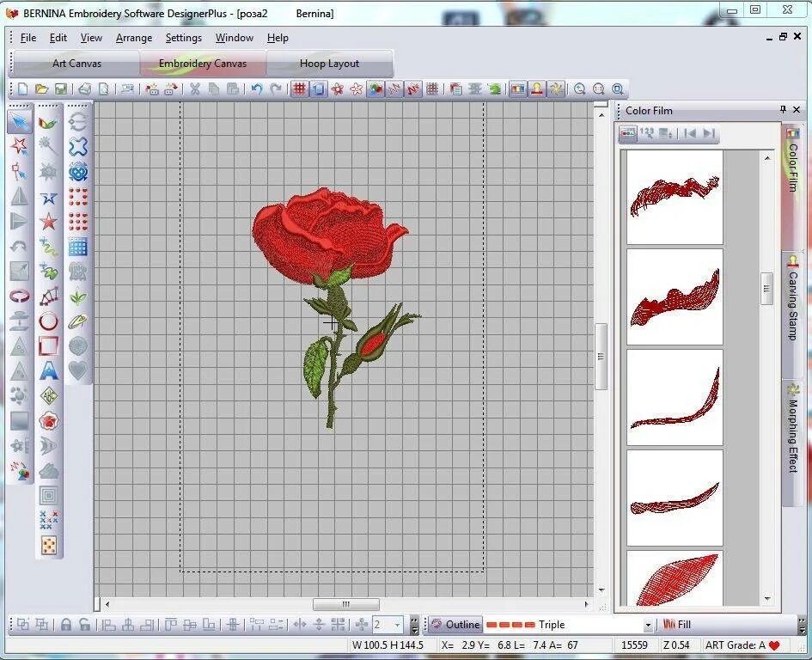Open the nudge value 2 dropdown arrow
The height and width of the screenshot is (660, 812).
click(x=397, y=626)
